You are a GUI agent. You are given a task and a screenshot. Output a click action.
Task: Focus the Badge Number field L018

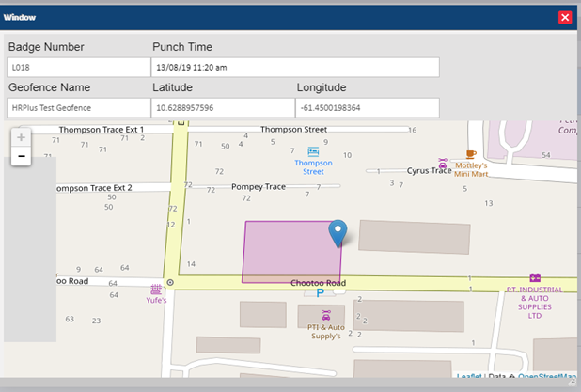click(x=79, y=68)
